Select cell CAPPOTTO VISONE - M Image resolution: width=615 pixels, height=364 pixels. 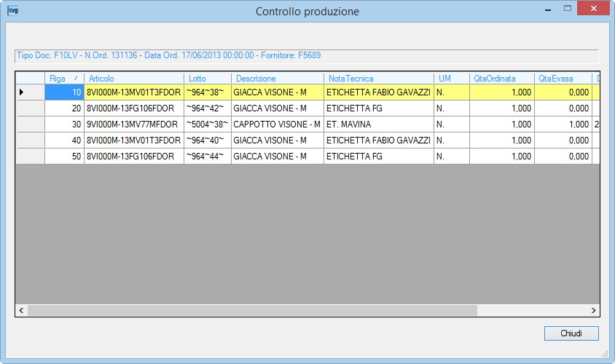278,124
